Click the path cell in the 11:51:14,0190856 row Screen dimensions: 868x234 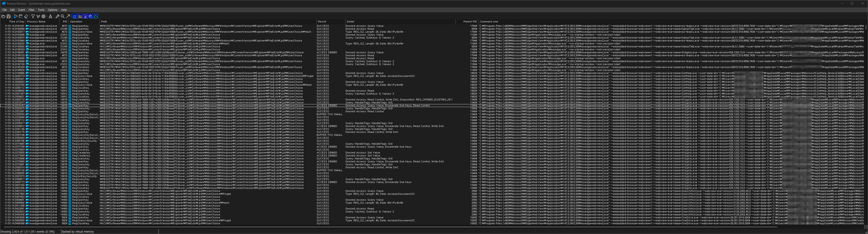207,58
